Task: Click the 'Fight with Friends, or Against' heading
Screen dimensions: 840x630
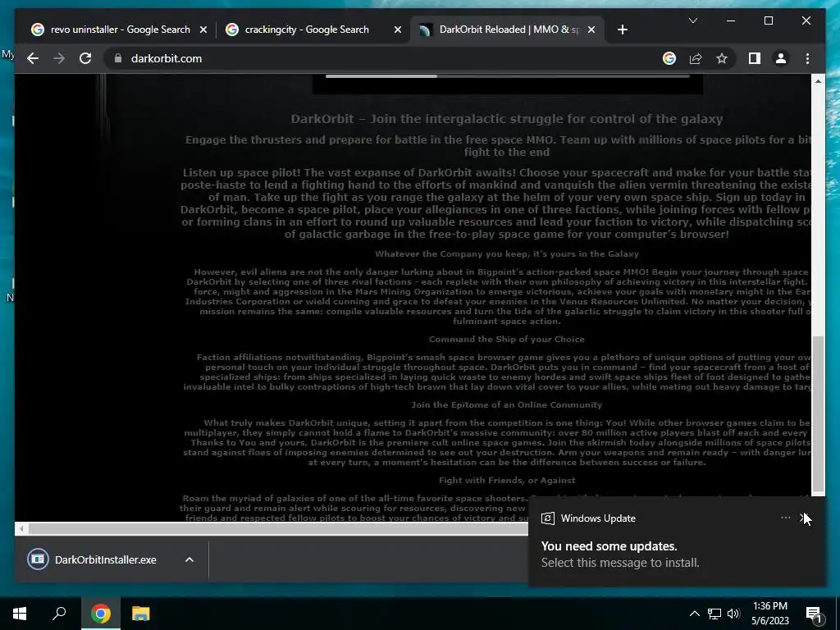Action: pyautogui.click(x=507, y=481)
